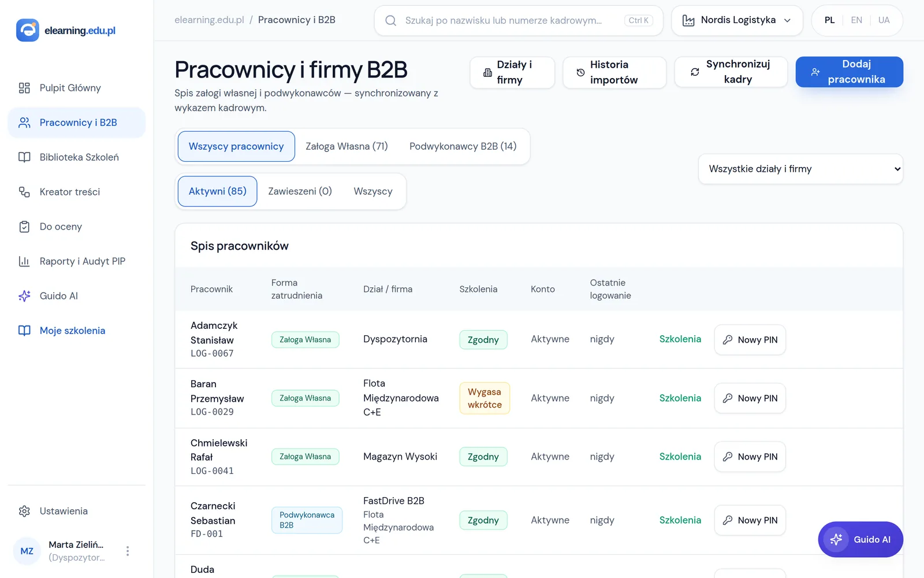Screen dimensions: 924x578
Task: Click the Wygasa wkrótce status badge
Action: point(485,398)
